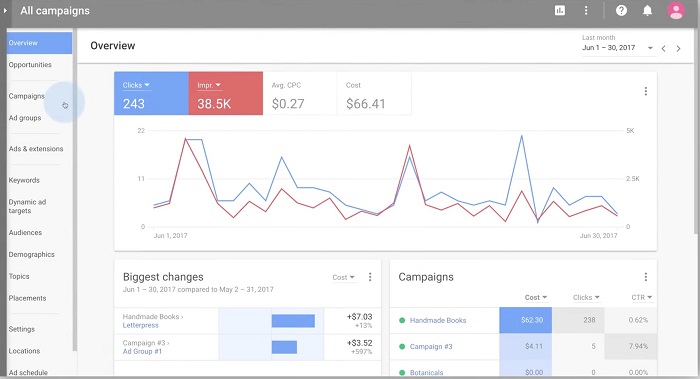The width and height of the screenshot is (700, 379).
Task: Select the Avg. CPC metric tile
Action: coord(300,93)
